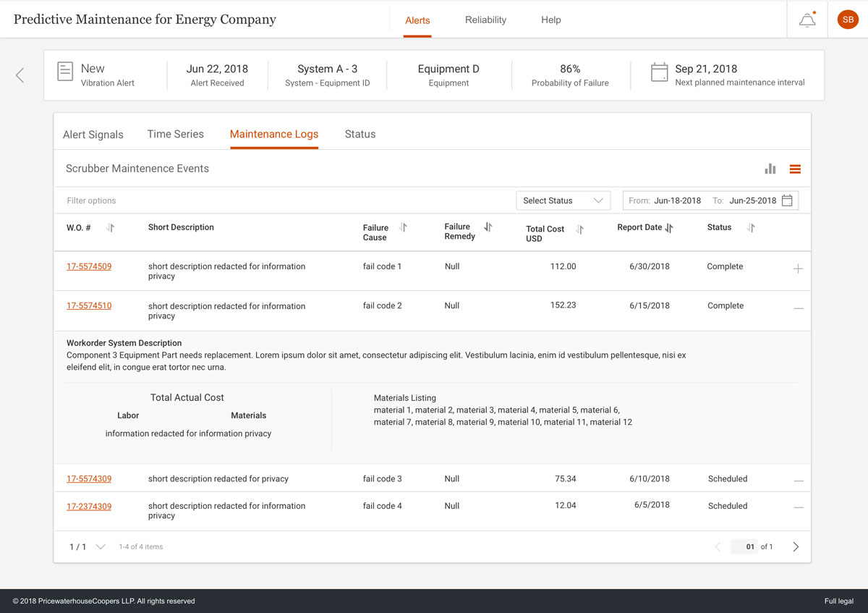This screenshot has width=868, height=613.
Task: Open work order link 17-5574509
Action: [89, 266]
